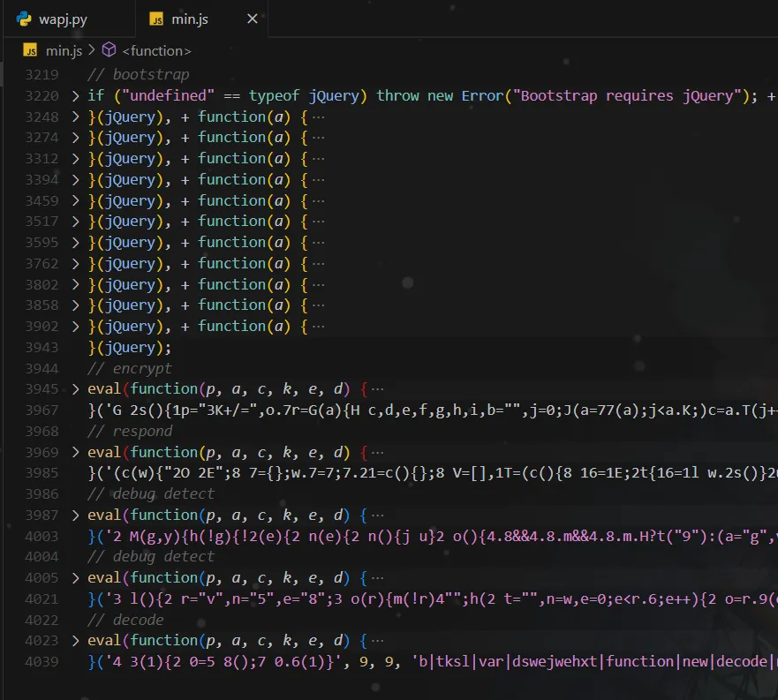Expand folded eval at line 3945
The width and height of the screenshot is (778, 700).
pyautogui.click(x=75, y=389)
